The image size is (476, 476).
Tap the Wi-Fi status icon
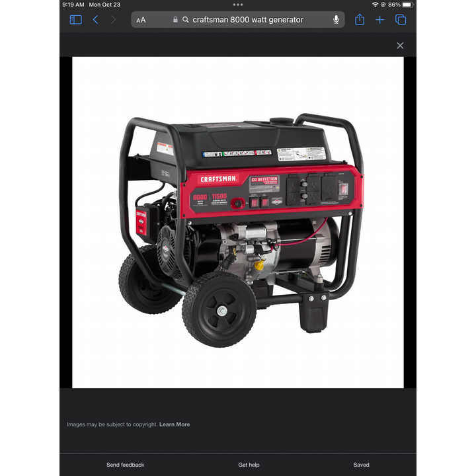pyautogui.click(x=376, y=5)
